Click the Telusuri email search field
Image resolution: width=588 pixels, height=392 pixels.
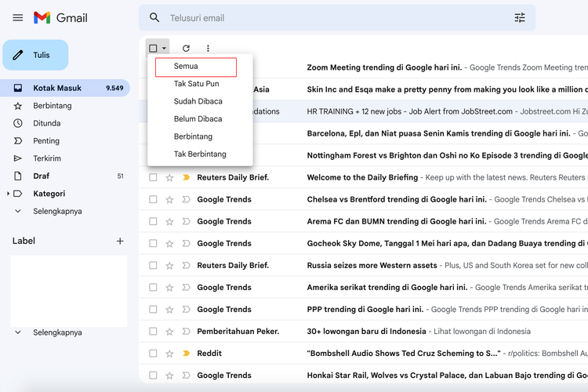point(337,17)
